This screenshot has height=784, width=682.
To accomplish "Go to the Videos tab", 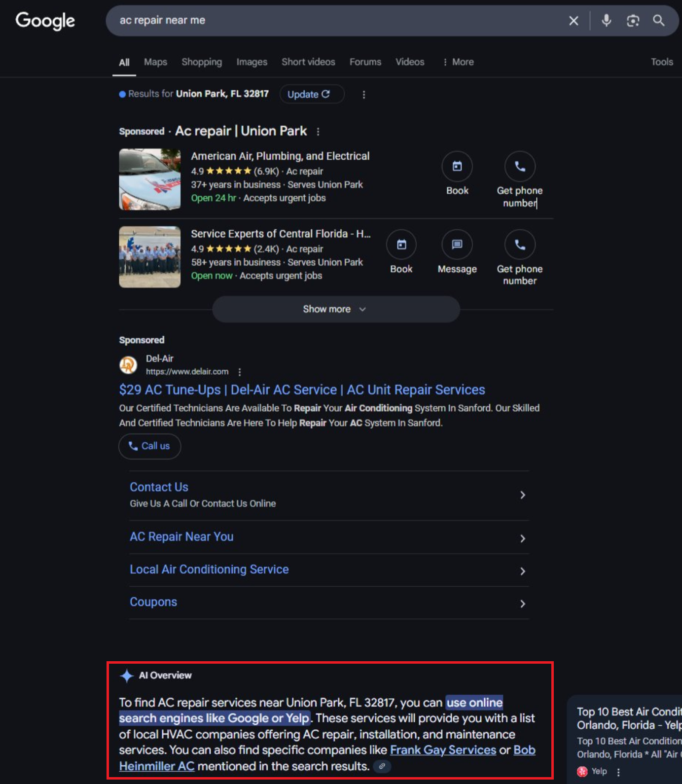I will [x=410, y=62].
